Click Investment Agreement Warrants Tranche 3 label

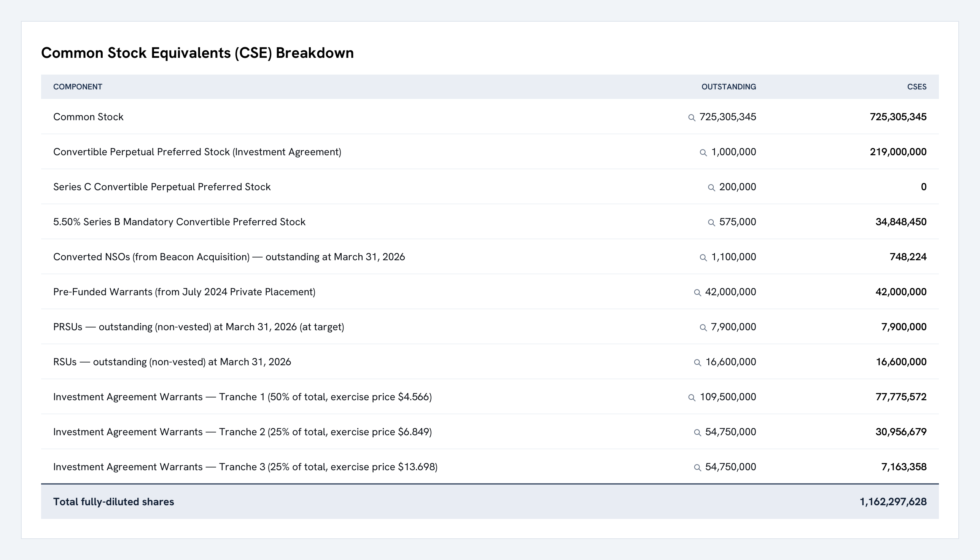click(245, 467)
